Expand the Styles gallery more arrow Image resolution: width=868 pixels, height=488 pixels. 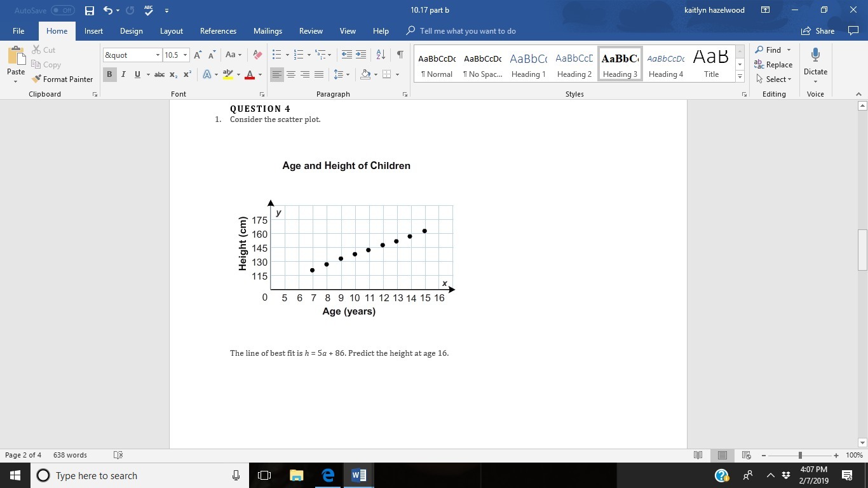pyautogui.click(x=740, y=76)
